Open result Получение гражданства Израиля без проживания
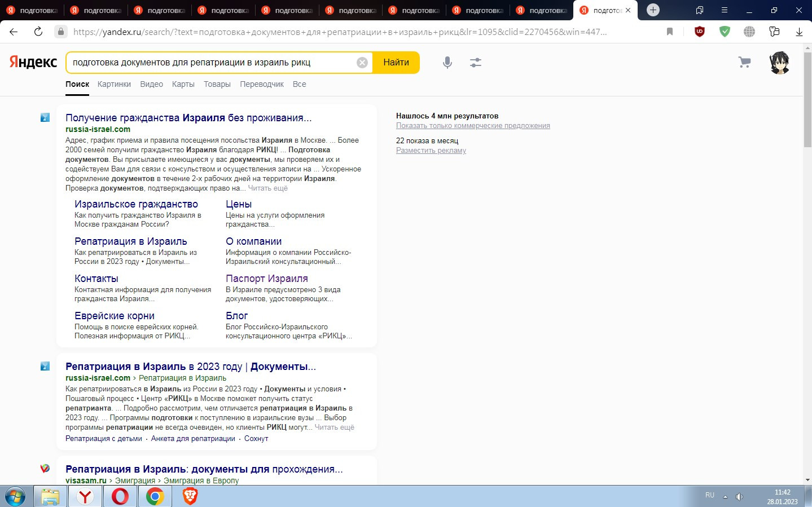 coord(188,118)
